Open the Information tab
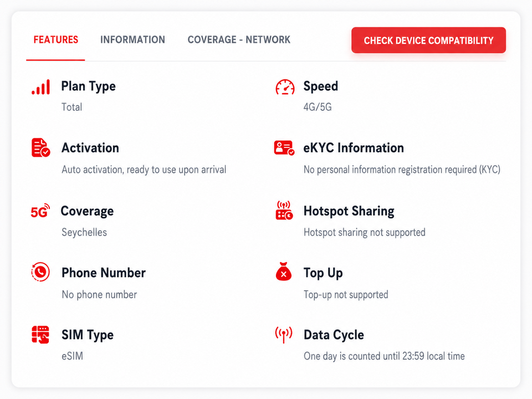 132,40
